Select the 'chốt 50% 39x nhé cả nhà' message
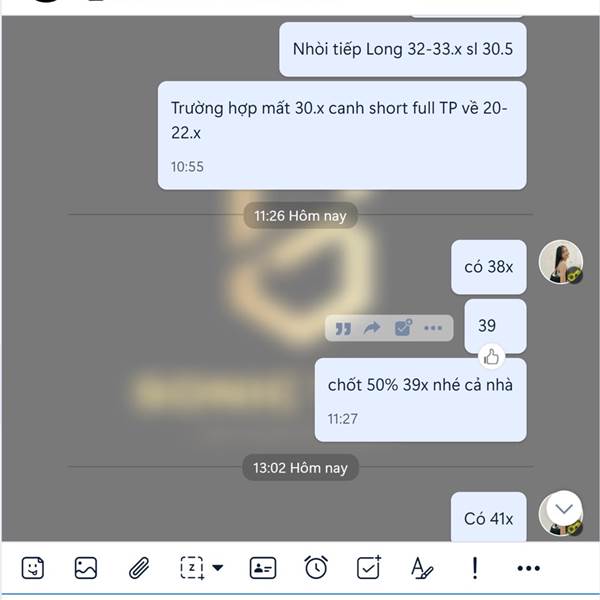This screenshot has height=600, width=600. coord(420,400)
